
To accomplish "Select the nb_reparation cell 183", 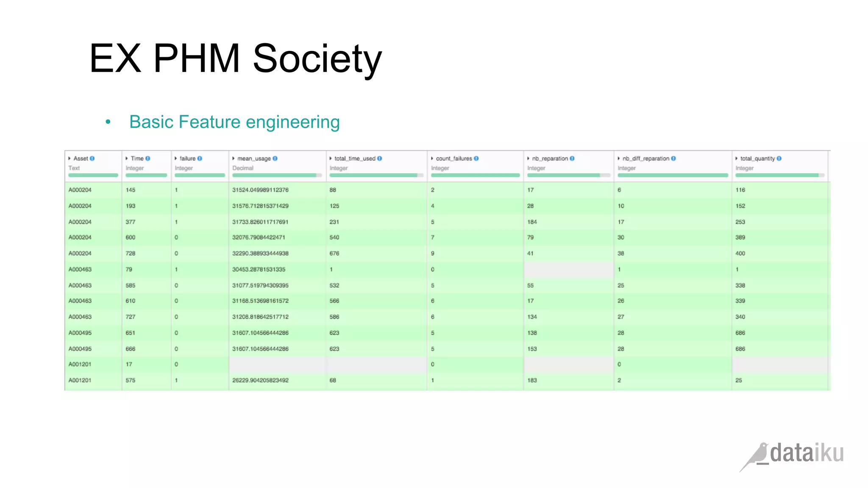I will point(569,380).
